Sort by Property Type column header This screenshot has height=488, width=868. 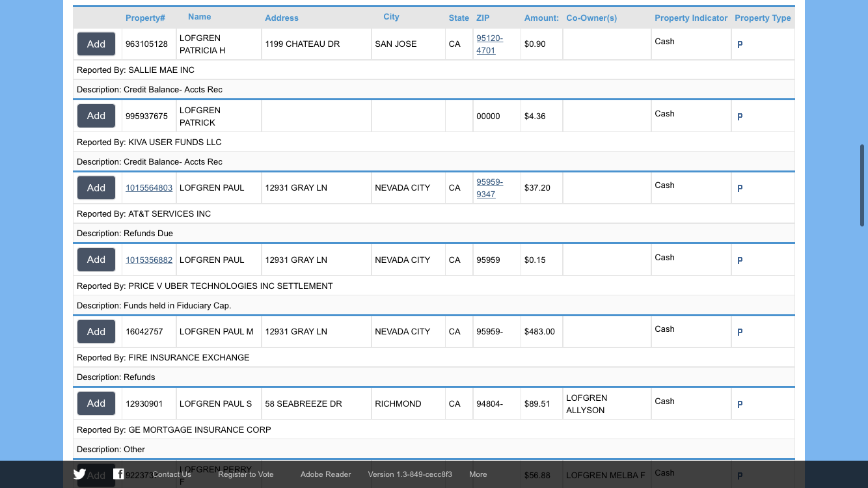point(763,18)
